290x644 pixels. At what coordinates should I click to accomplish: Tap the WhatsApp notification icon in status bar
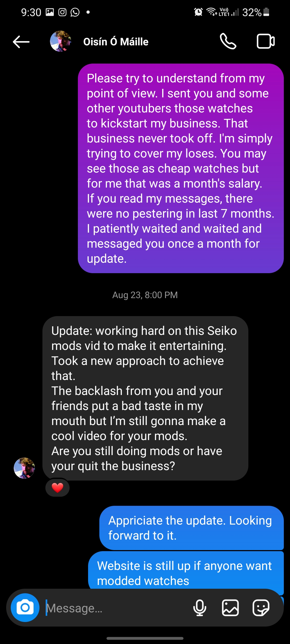pos(75,12)
